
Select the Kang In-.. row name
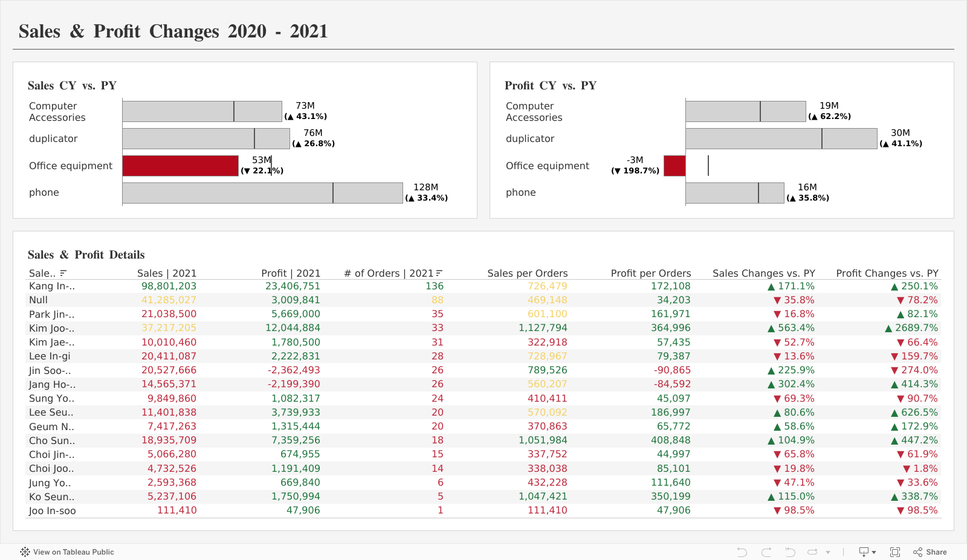[x=52, y=286]
